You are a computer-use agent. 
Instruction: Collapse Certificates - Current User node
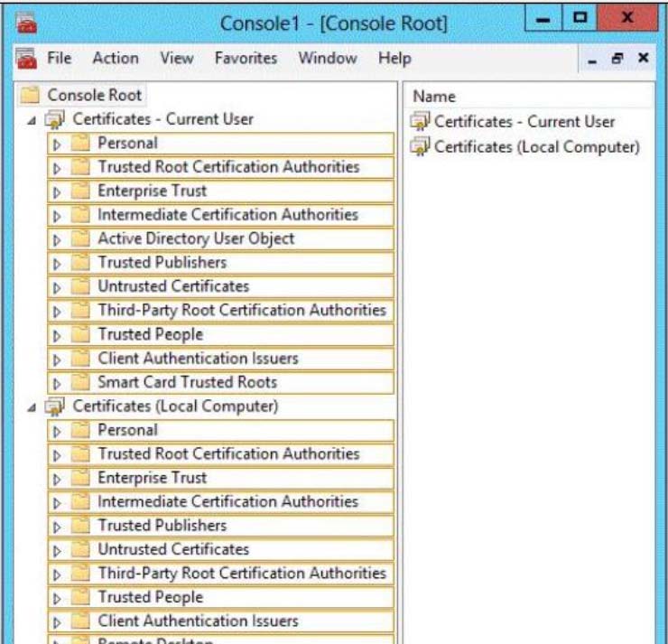tap(32, 121)
